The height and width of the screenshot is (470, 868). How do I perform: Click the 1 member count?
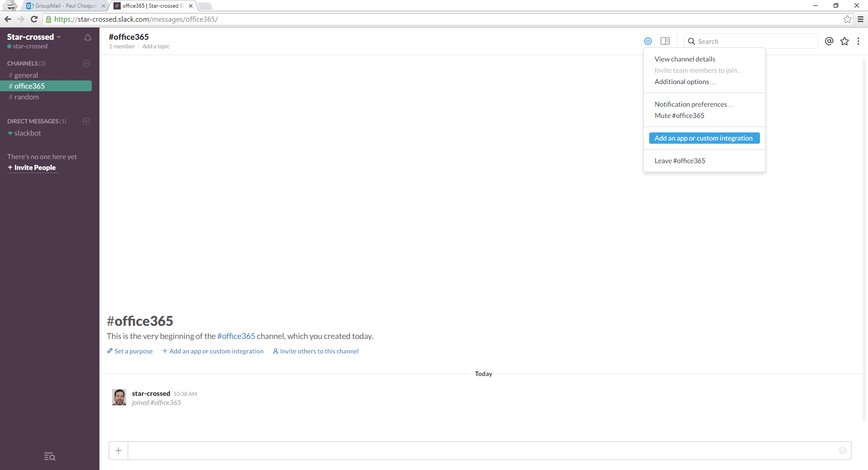122,47
